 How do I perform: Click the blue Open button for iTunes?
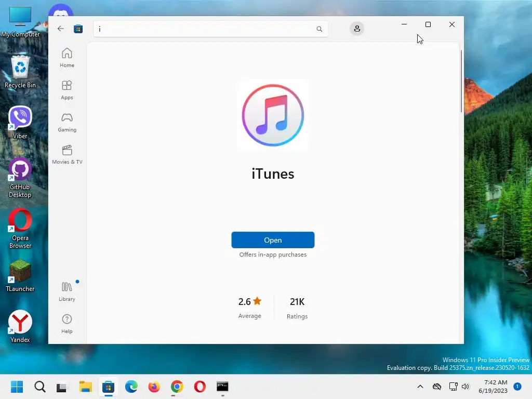click(273, 240)
